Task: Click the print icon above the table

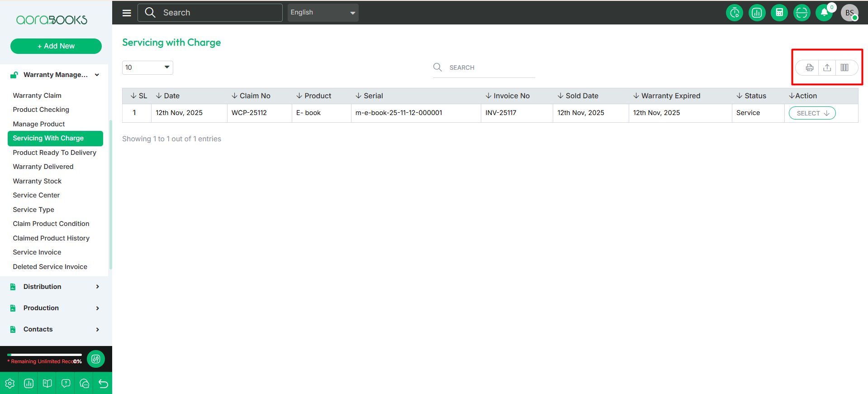Action: click(809, 67)
